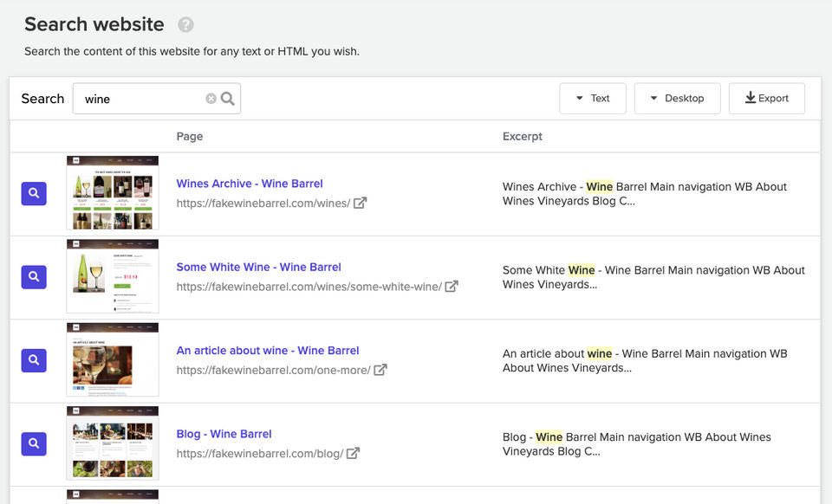Screen dimensions: 832x504
Task: Click the excerpt starting 'Blog - Wine Barrel Main'
Action: tap(637, 444)
